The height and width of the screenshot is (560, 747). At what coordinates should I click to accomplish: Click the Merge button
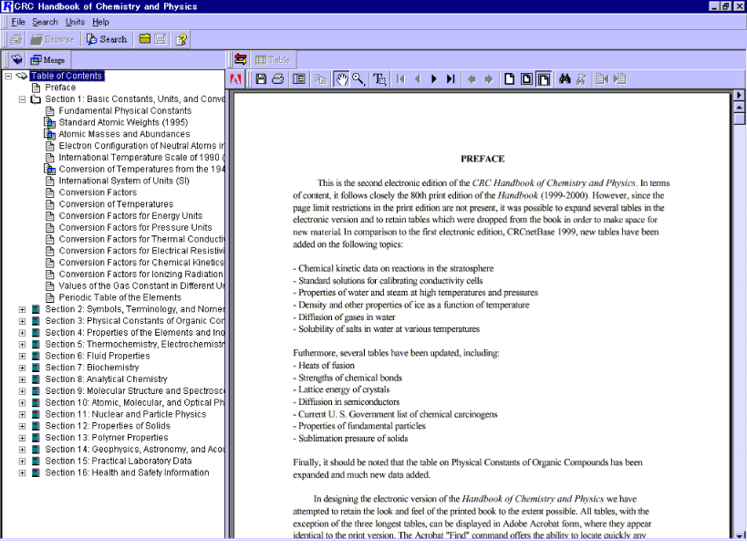(47, 60)
